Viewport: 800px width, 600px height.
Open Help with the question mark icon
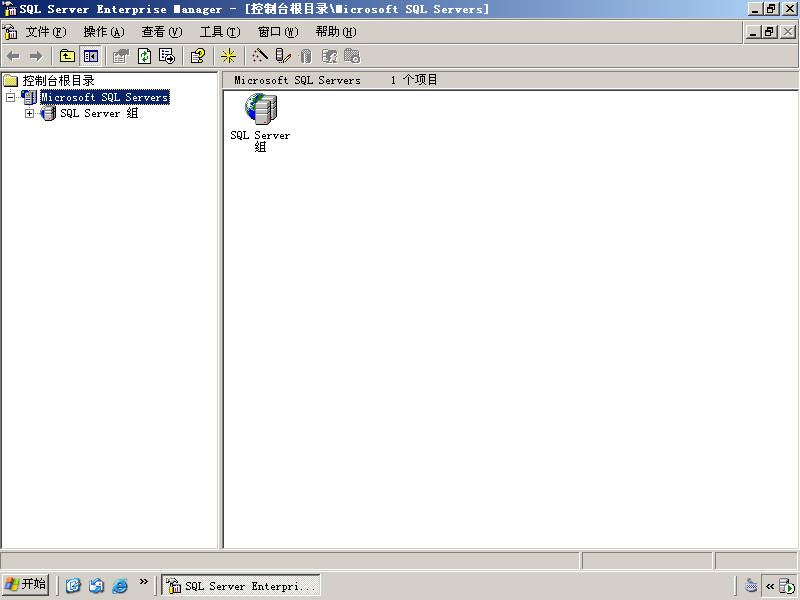coord(197,56)
